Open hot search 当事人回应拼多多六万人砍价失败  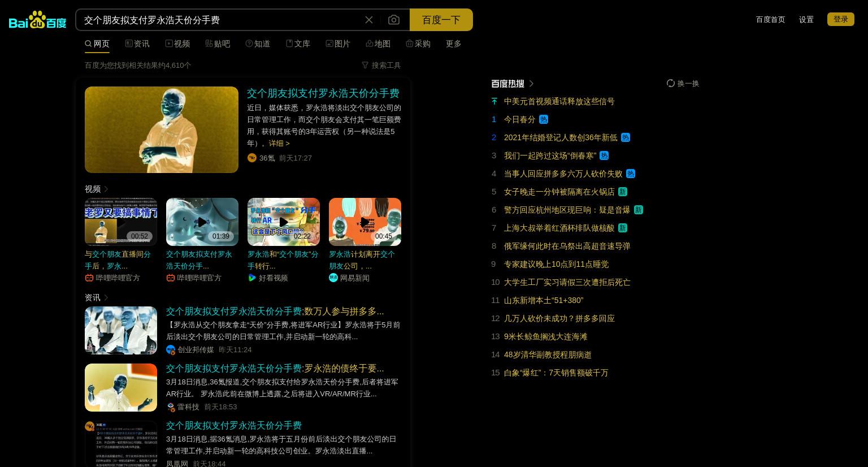coord(563,174)
